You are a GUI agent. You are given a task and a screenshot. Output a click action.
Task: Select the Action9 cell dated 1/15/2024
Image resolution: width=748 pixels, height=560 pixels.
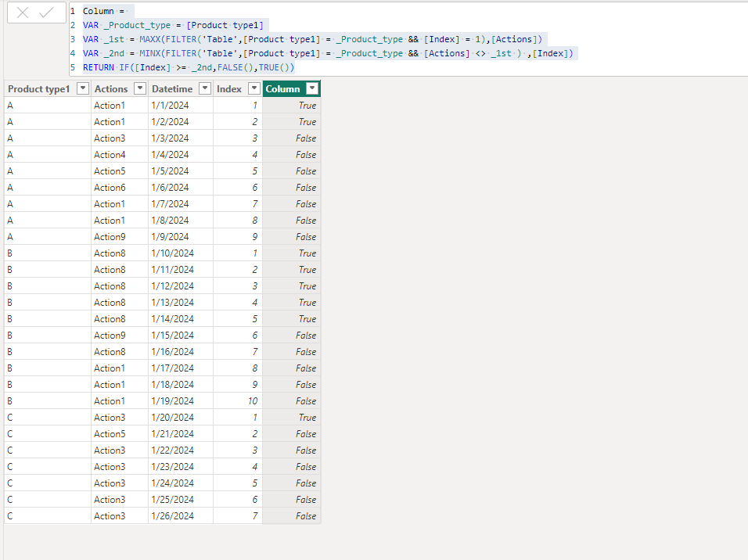(120, 336)
